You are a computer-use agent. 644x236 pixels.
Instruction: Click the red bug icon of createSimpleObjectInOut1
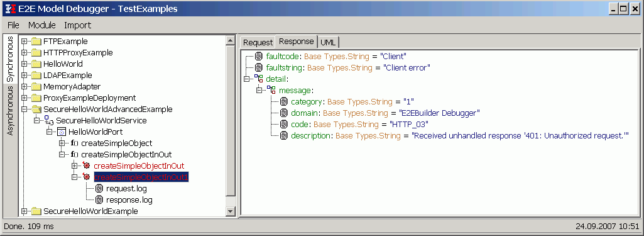tap(86, 177)
